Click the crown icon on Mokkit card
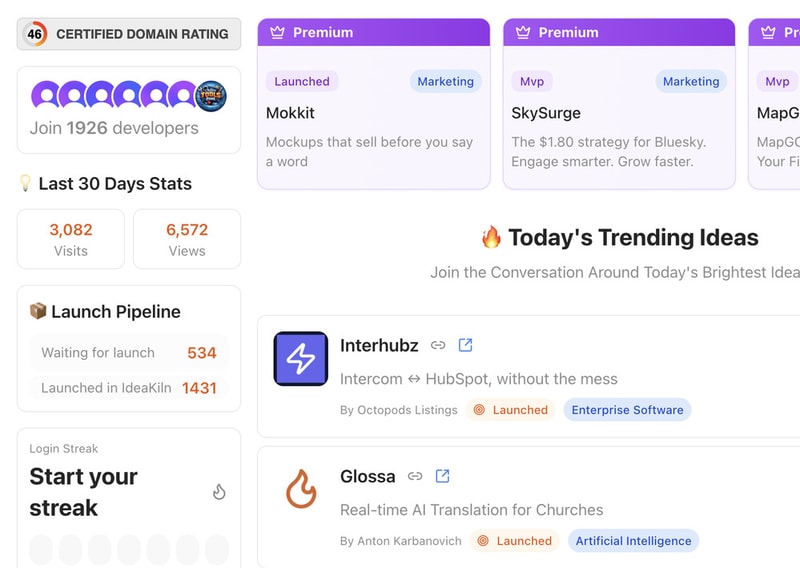The image size is (800, 568). [x=276, y=32]
